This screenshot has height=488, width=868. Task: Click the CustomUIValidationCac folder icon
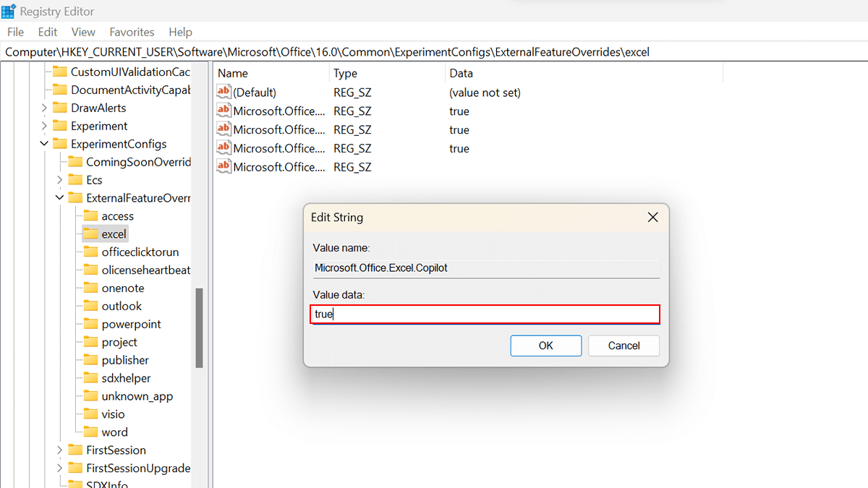pos(60,72)
